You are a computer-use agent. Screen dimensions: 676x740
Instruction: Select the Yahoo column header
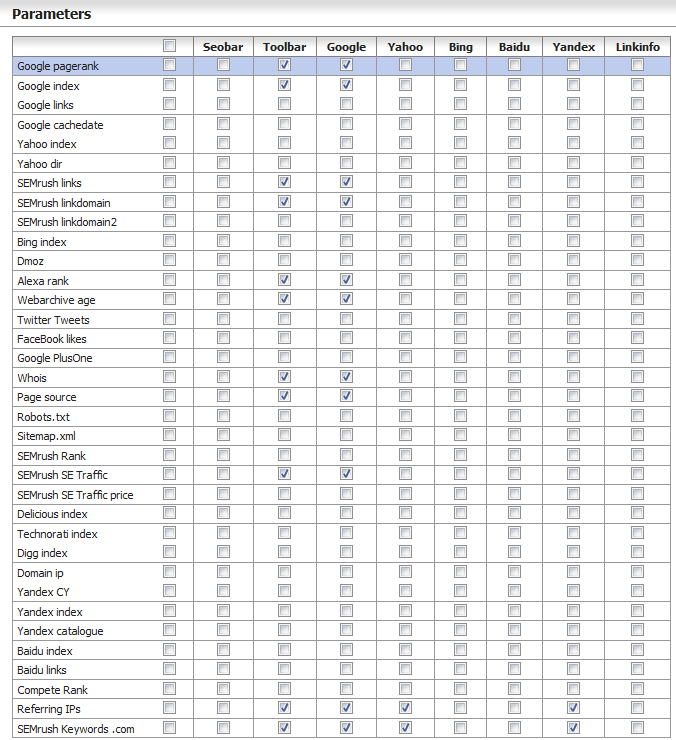click(x=405, y=47)
